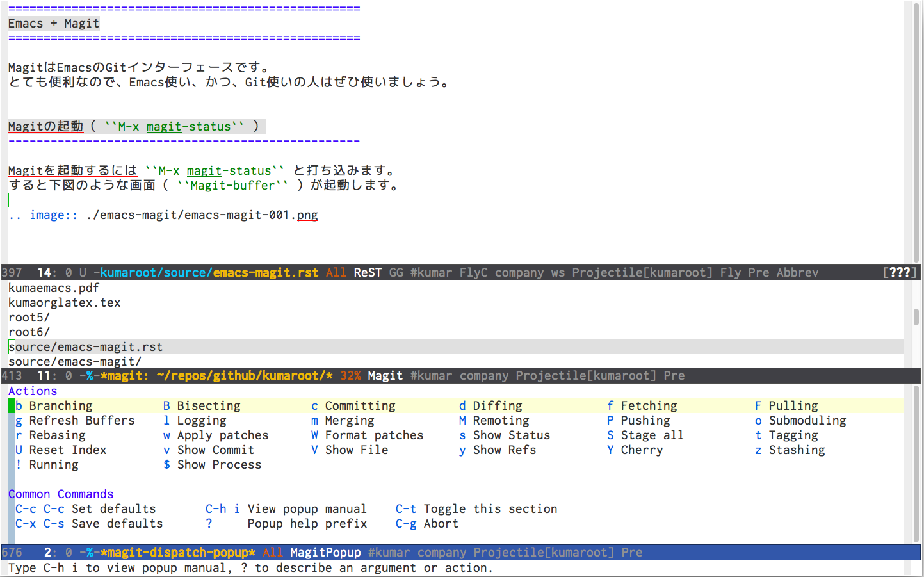Click MagitPopup mode indicator
The height and width of the screenshot is (577, 924).
pyautogui.click(x=325, y=552)
